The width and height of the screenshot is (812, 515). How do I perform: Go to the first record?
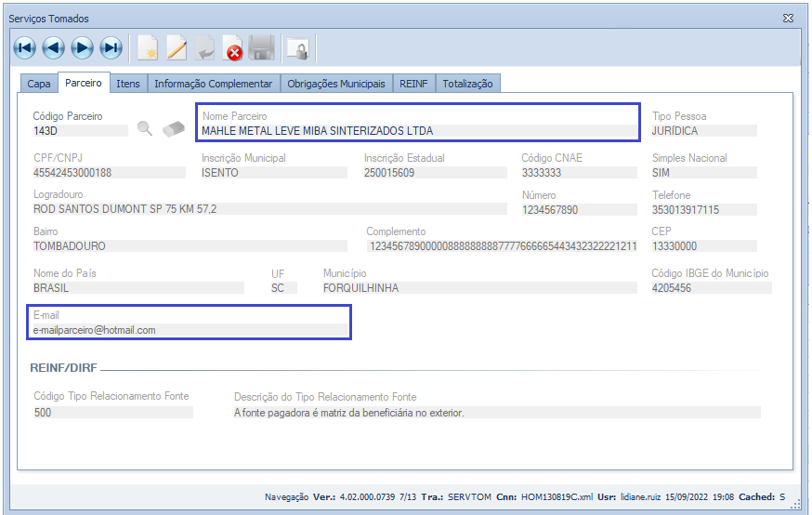[x=24, y=47]
